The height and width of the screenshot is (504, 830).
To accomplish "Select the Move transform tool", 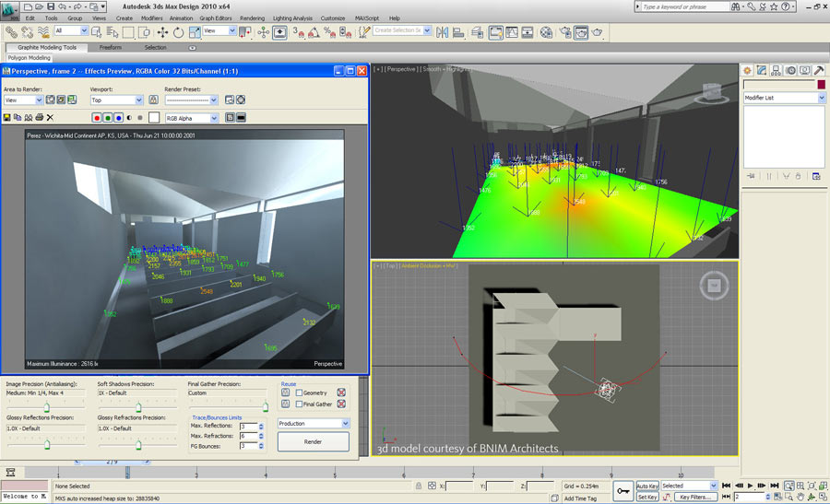I will coord(161,31).
